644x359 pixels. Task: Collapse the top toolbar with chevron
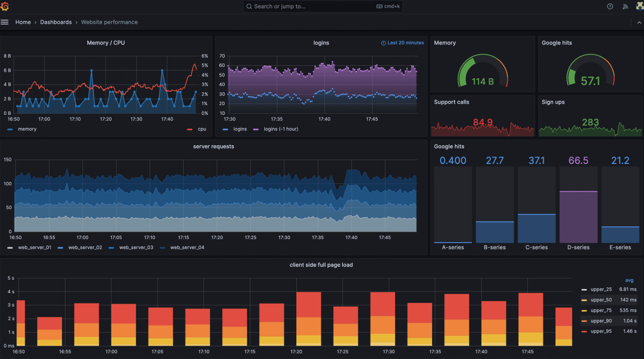pos(639,22)
